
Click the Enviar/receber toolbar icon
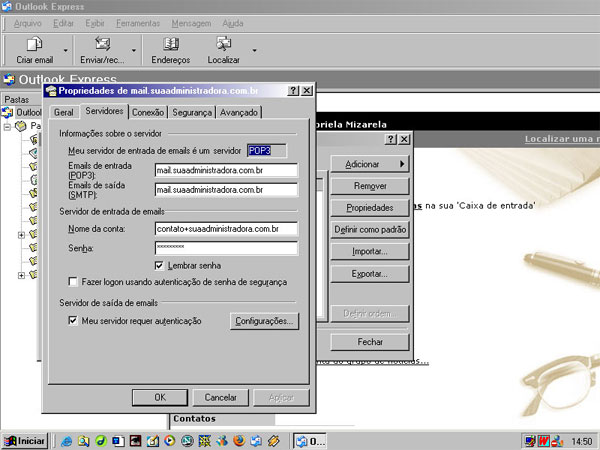[x=101, y=44]
